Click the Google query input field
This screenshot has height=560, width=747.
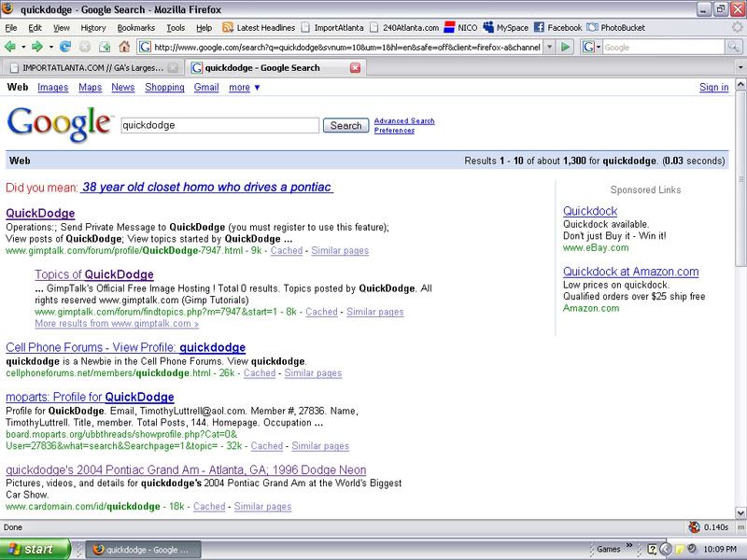219,125
